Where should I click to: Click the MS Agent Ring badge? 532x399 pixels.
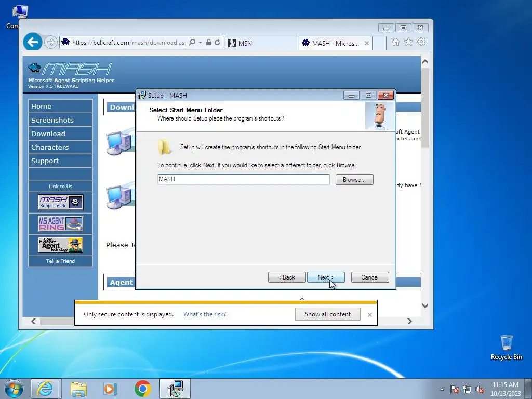pos(60,223)
